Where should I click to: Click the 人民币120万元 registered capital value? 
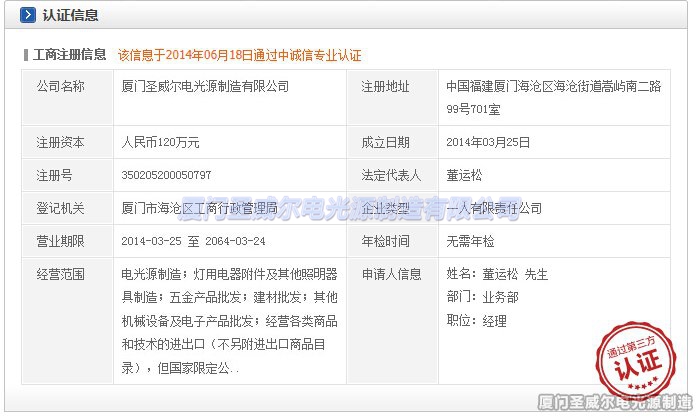pos(160,143)
